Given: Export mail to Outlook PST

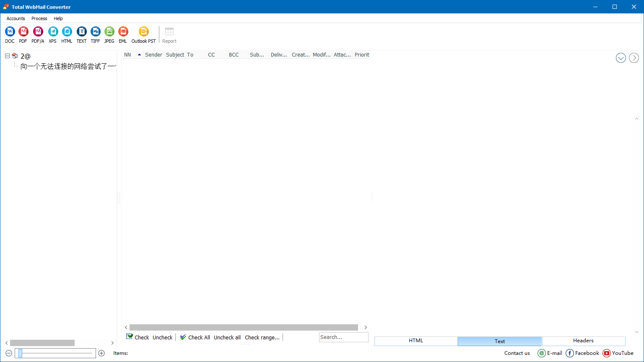Looking at the screenshot, I should (143, 35).
